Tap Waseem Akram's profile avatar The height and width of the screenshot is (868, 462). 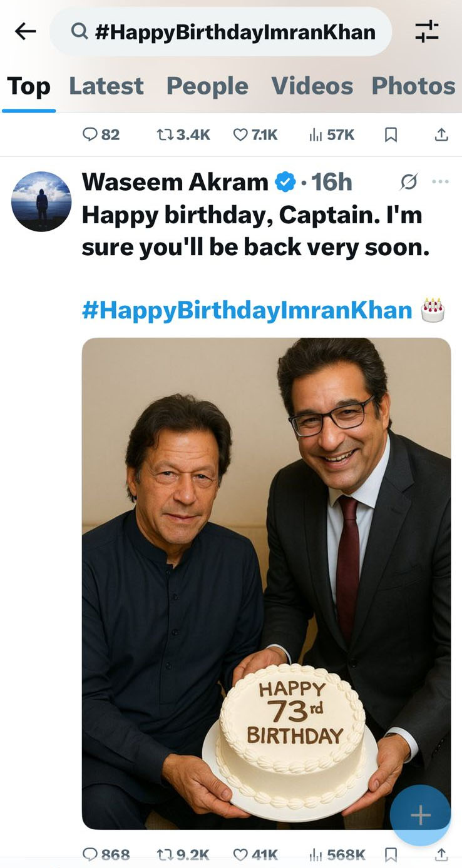tap(41, 201)
